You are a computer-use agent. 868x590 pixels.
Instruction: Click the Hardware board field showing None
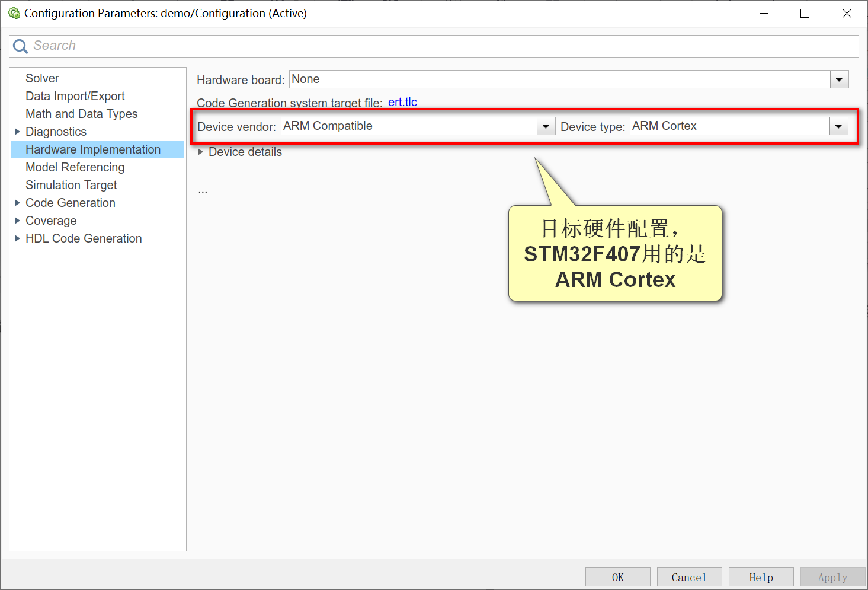pos(559,79)
